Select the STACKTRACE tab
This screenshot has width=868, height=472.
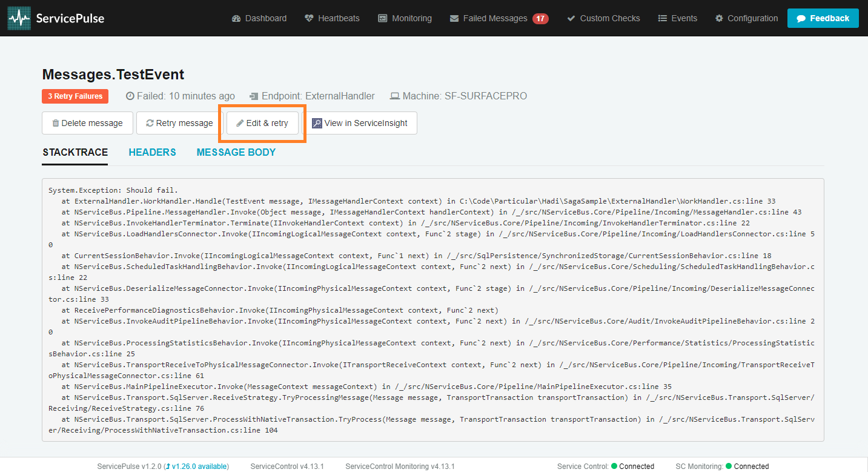coord(75,153)
